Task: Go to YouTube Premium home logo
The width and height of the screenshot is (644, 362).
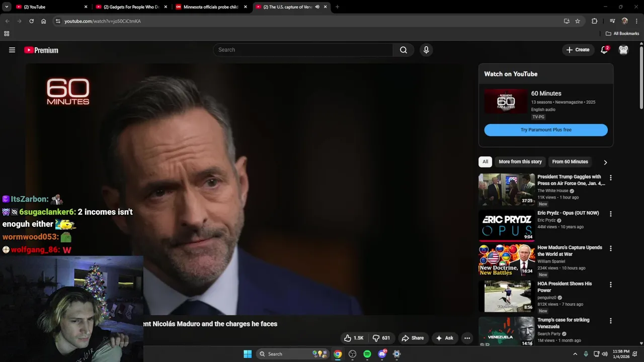Action: click(x=41, y=50)
